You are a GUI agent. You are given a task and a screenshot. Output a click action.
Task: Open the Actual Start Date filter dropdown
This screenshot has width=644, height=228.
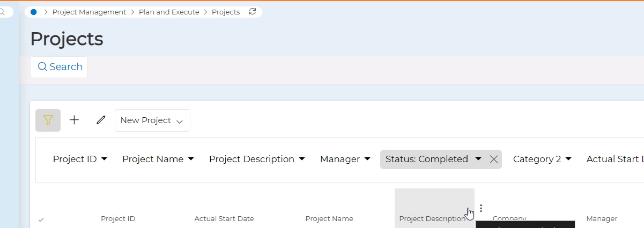(615, 159)
